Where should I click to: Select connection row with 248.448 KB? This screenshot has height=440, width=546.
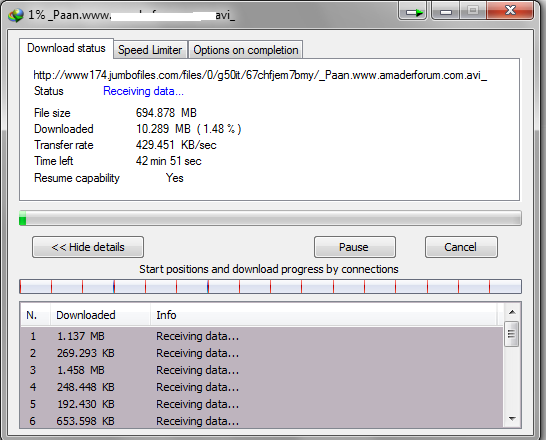click(262, 387)
